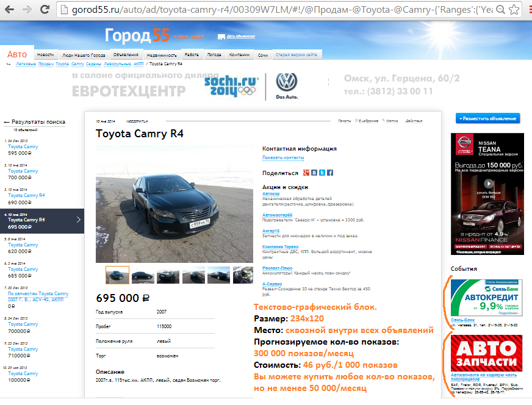Open the Новости tab
The width and height of the screenshot is (532, 405).
point(46,55)
